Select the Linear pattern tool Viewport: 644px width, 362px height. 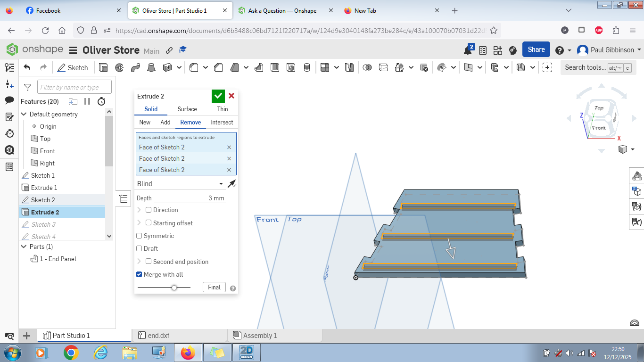point(325,67)
